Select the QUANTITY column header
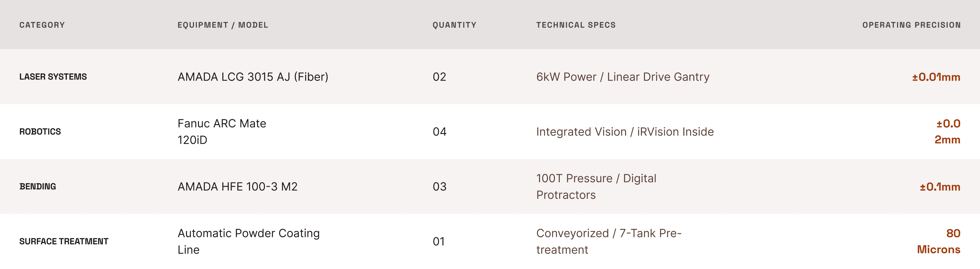The height and width of the screenshot is (269, 980). (x=454, y=25)
